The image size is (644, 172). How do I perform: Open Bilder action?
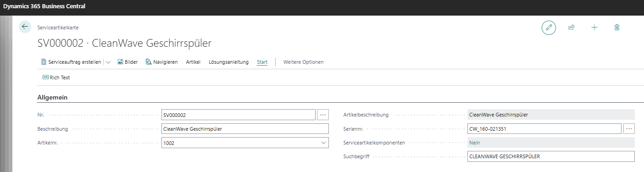[x=128, y=62]
